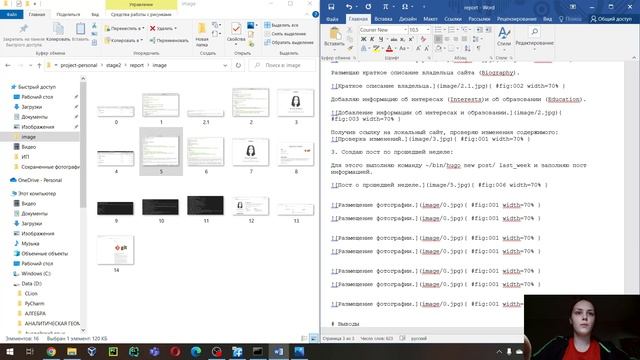Image resolution: width=640 pixels, height=360 pixels.
Task: Toggle italic (К) formatting in Word
Action: point(372,39)
